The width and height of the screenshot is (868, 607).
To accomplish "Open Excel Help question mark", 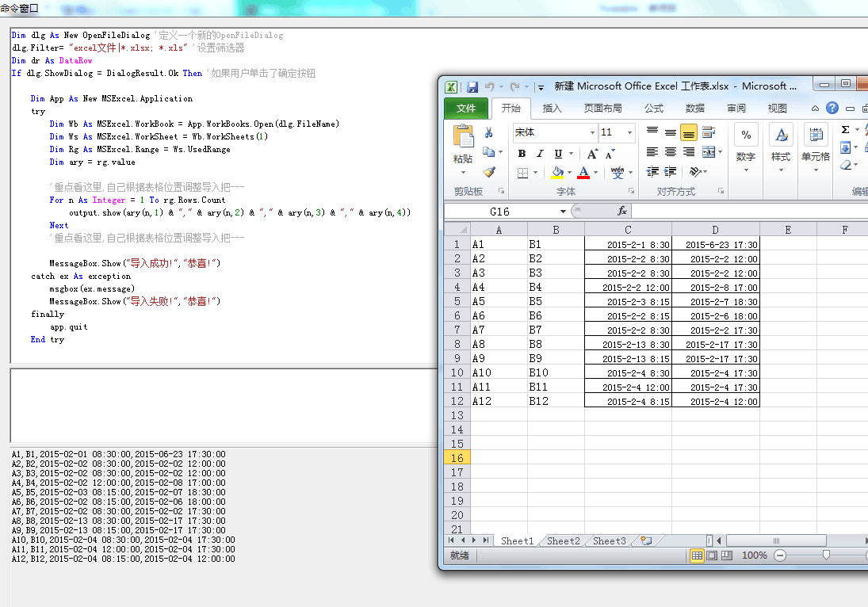I will [832, 108].
